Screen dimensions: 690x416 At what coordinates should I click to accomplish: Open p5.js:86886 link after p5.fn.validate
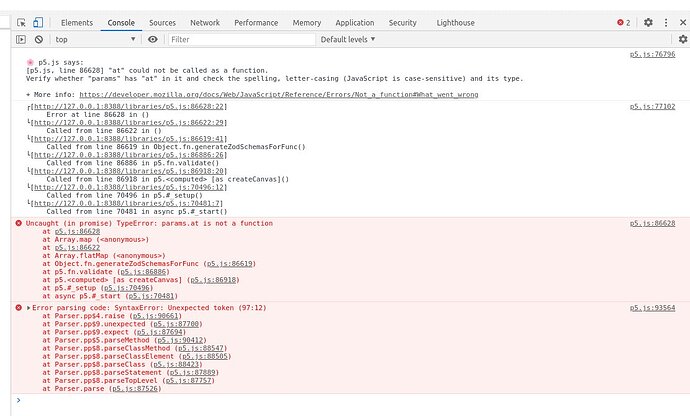pos(143,272)
